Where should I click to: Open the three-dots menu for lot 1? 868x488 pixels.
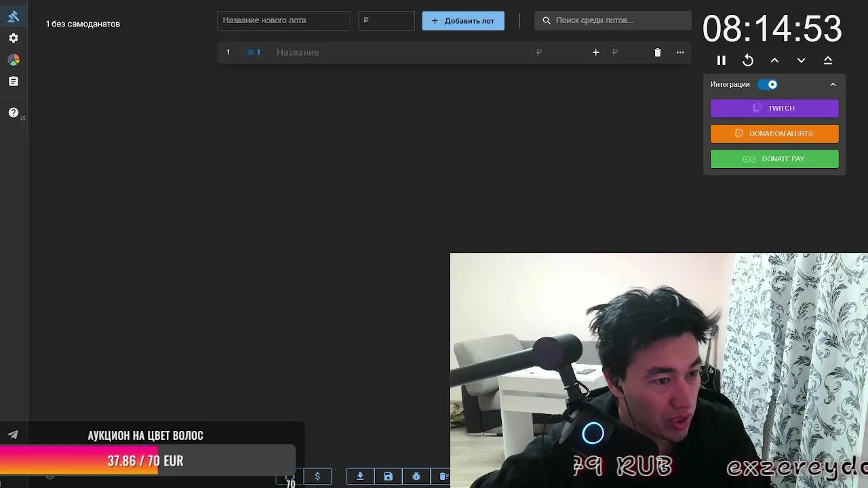pyautogui.click(x=680, y=52)
